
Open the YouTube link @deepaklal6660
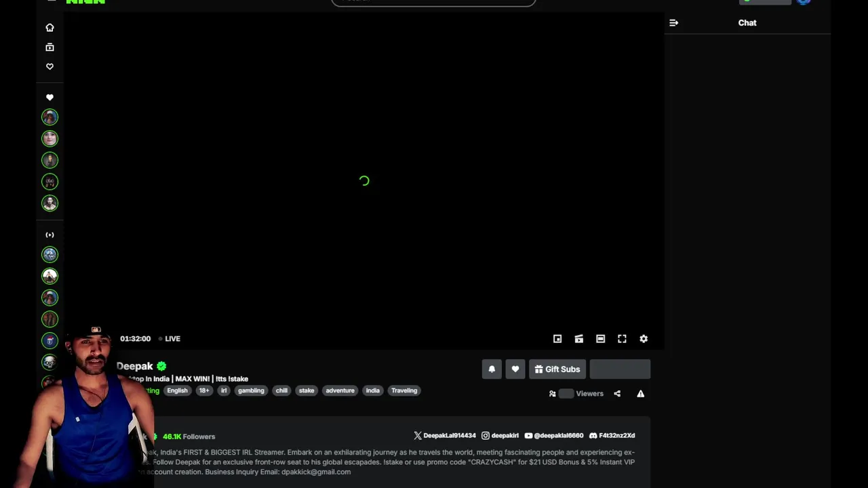[x=554, y=436]
